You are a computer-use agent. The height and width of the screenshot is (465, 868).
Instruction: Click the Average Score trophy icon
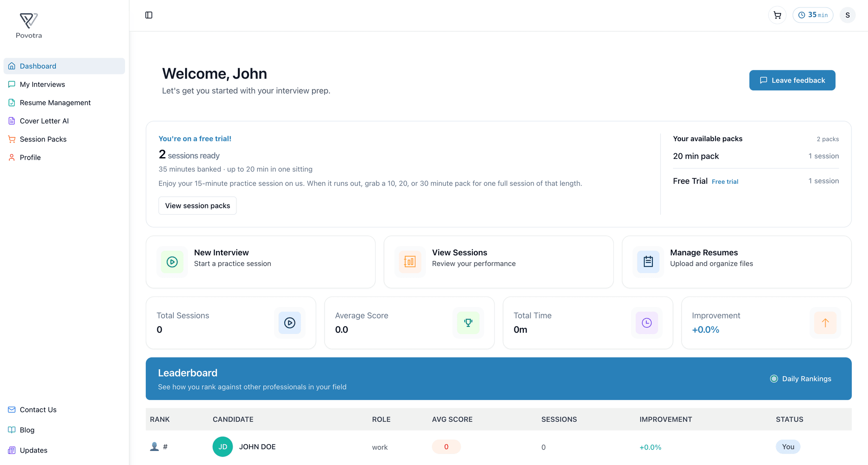coord(468,323)
